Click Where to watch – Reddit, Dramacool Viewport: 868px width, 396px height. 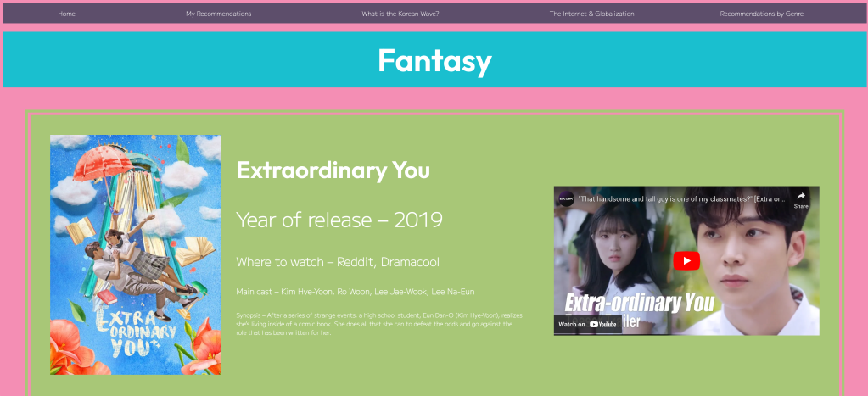coord(337,262)
